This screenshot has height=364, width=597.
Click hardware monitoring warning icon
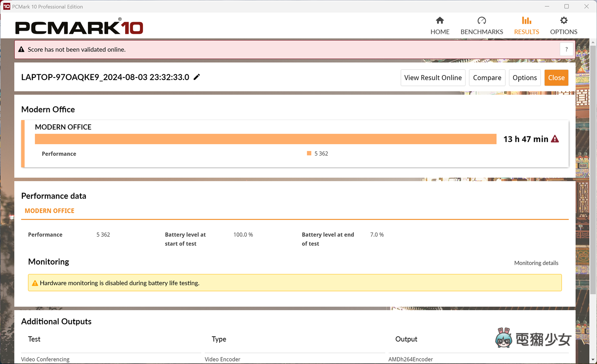pyautogui.click(x=35, y=283)
